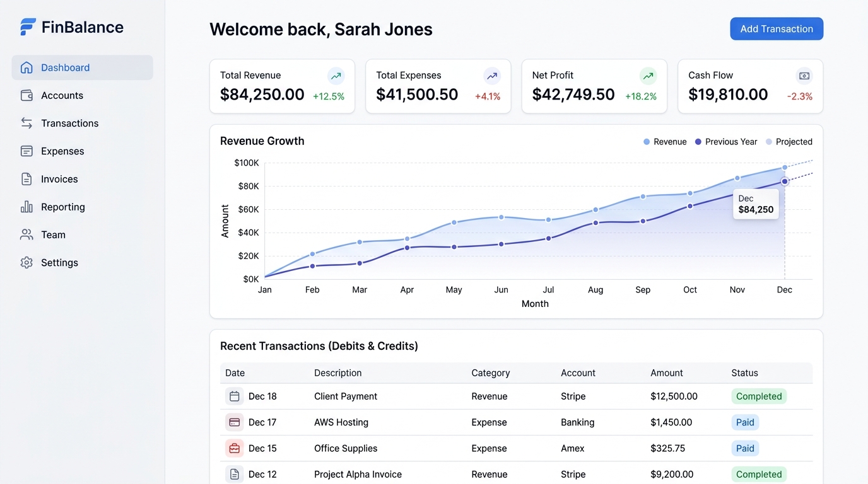Screen dimensions: 868x484
Task: Click the document icon beside Dec 12
Action: pyautogui.click(x=235, y=474)
